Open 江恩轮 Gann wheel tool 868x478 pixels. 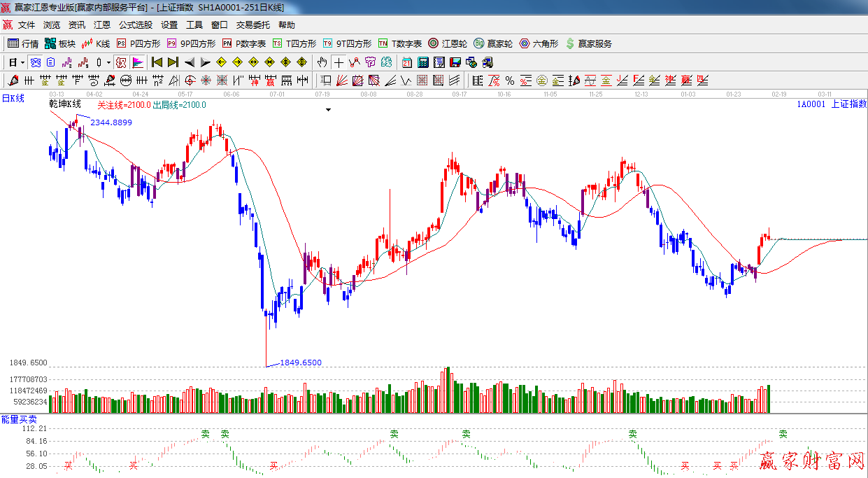(448, 43)
